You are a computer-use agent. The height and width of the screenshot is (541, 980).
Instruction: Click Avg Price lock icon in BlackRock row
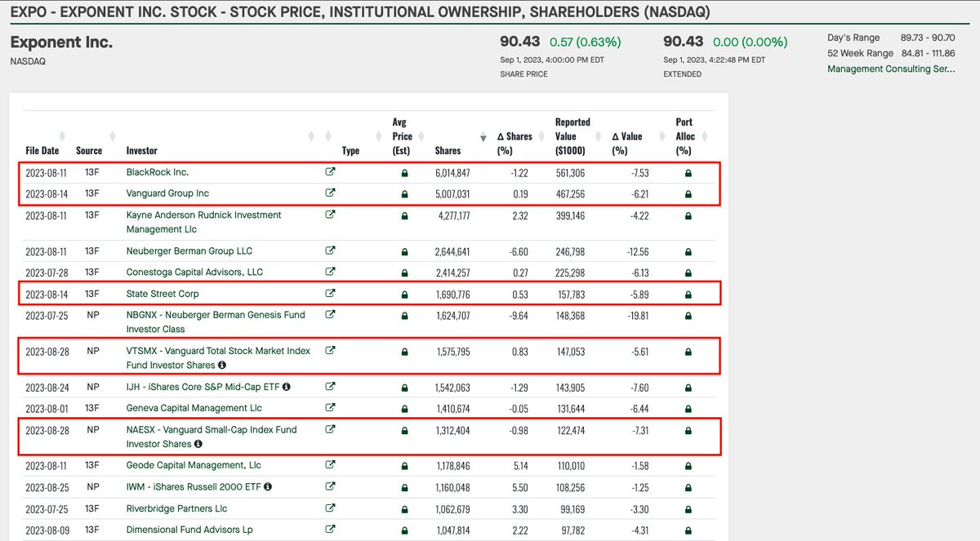click(403, 173)
